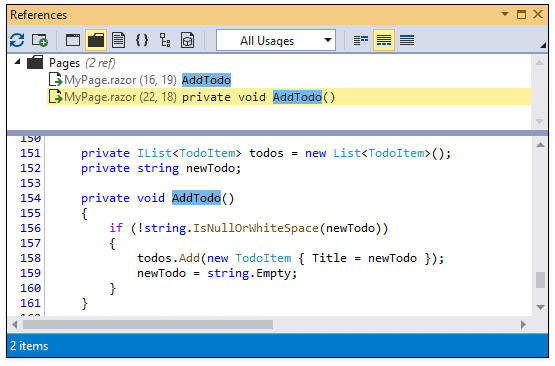Click results list scroll down arrow
This screenshot has width=555, height=366.
pyautogui.click(x=539, y=121)
